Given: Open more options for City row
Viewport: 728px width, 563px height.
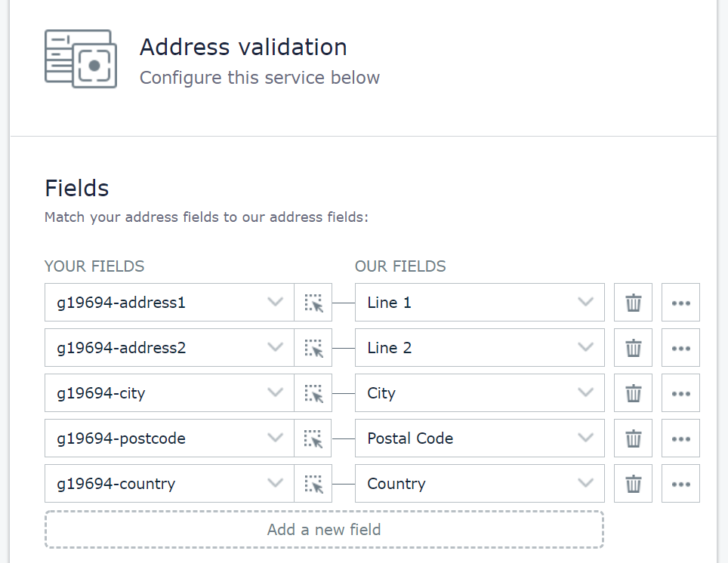Looking at the screenshot, I should click(x=680, y=393).
